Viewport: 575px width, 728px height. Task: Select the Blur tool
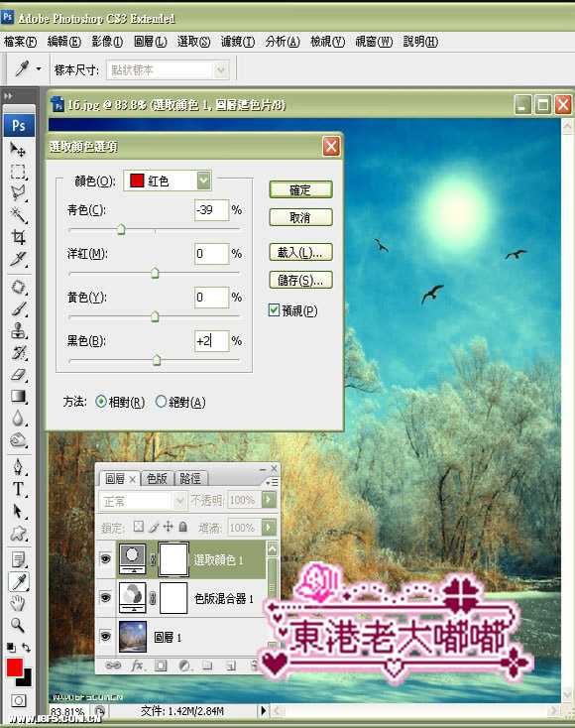18,418
